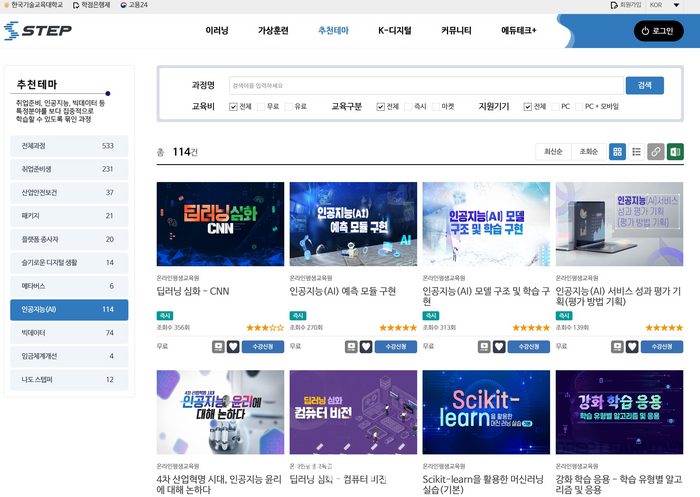Click heart icon on 딥러닝 심화 - CNN

point(233,347)
